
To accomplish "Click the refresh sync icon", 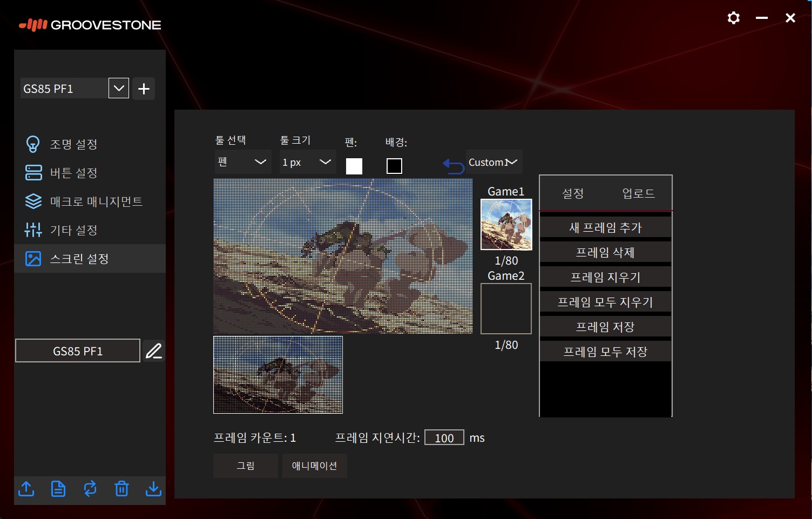I will click(x=90, y=489).
